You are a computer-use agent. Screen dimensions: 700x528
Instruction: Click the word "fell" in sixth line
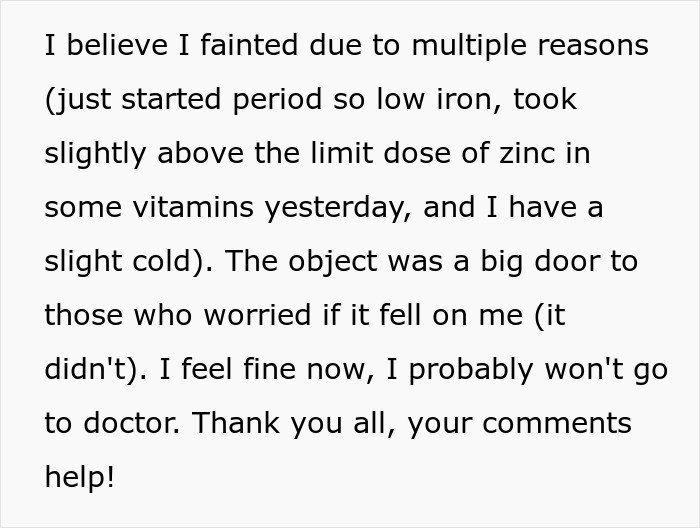400,315
